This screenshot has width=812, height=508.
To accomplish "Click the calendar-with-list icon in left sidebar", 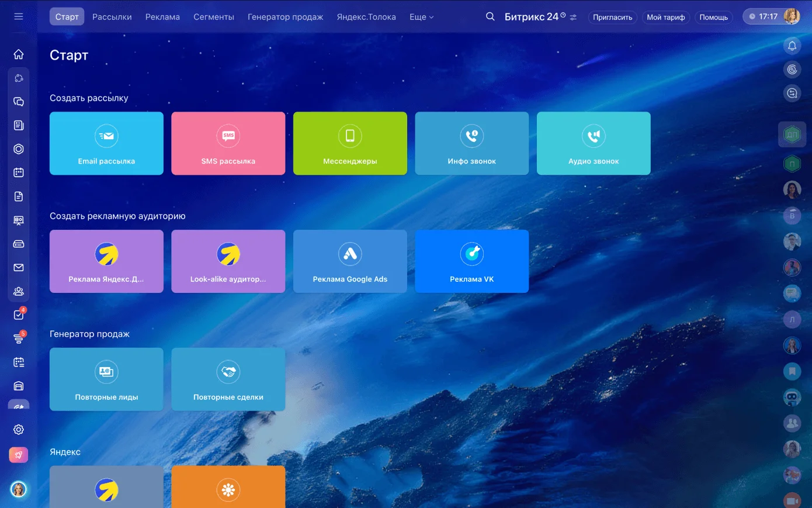I will coord(19,362).
